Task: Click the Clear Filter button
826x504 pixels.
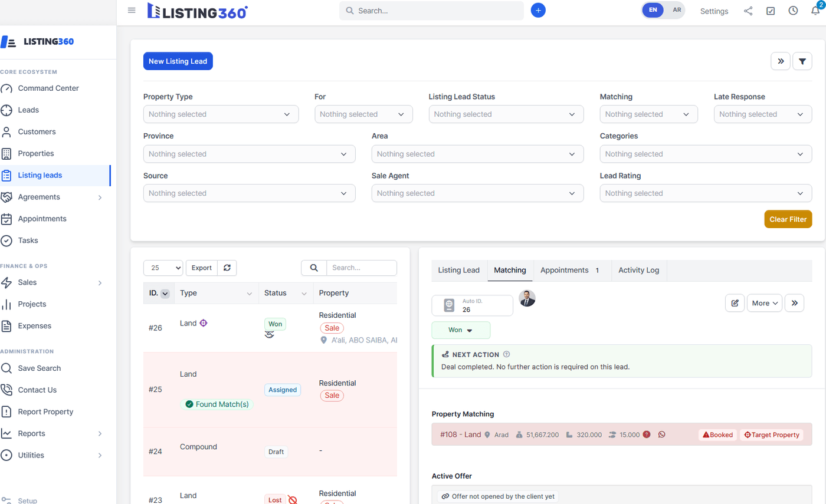Action: click(788, 219)
